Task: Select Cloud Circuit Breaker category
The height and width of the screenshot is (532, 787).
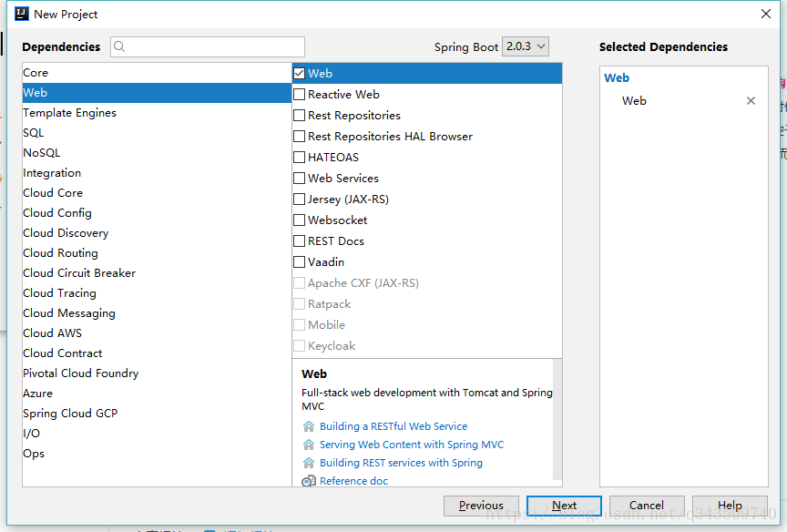Action: click(157, 273)
